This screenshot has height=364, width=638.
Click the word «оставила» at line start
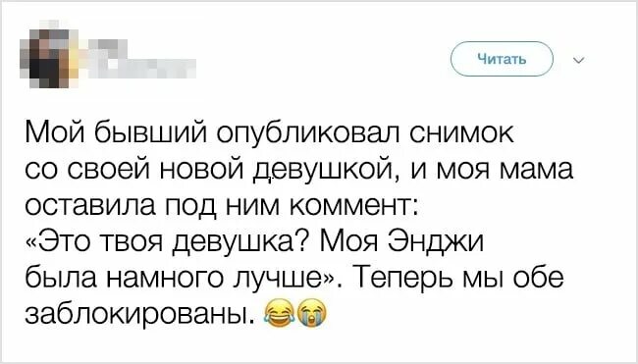click(x=90, y=206)
